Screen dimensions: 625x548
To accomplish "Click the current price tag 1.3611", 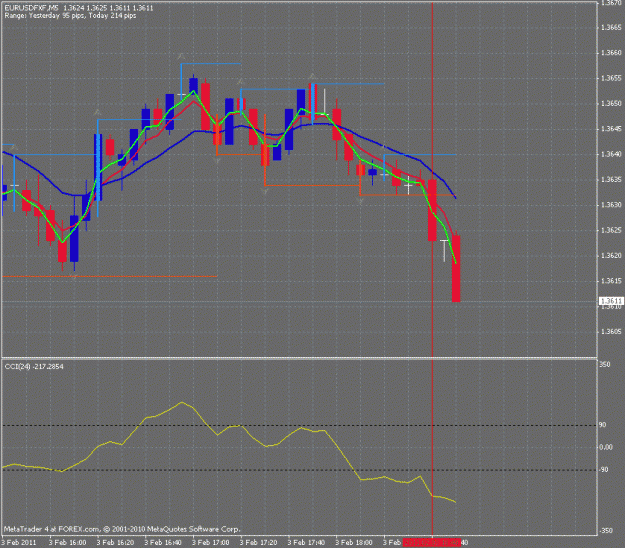I will [611, 301].
